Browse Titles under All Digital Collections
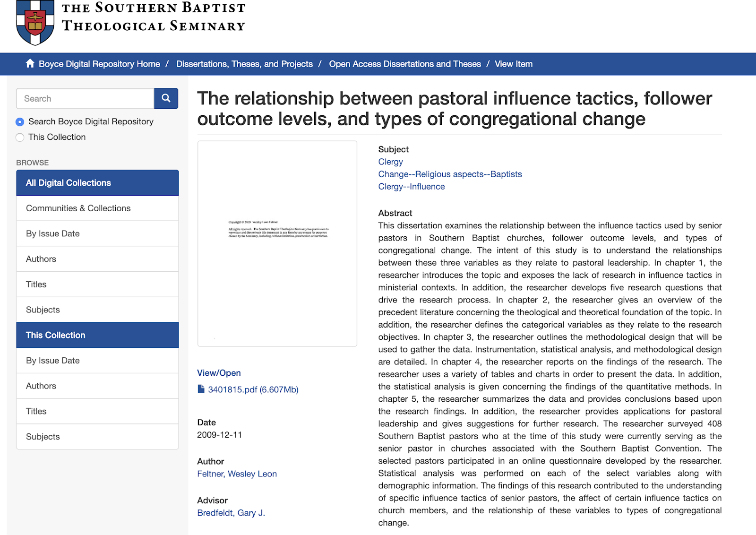The image size is (756, 535). point(97,285)
